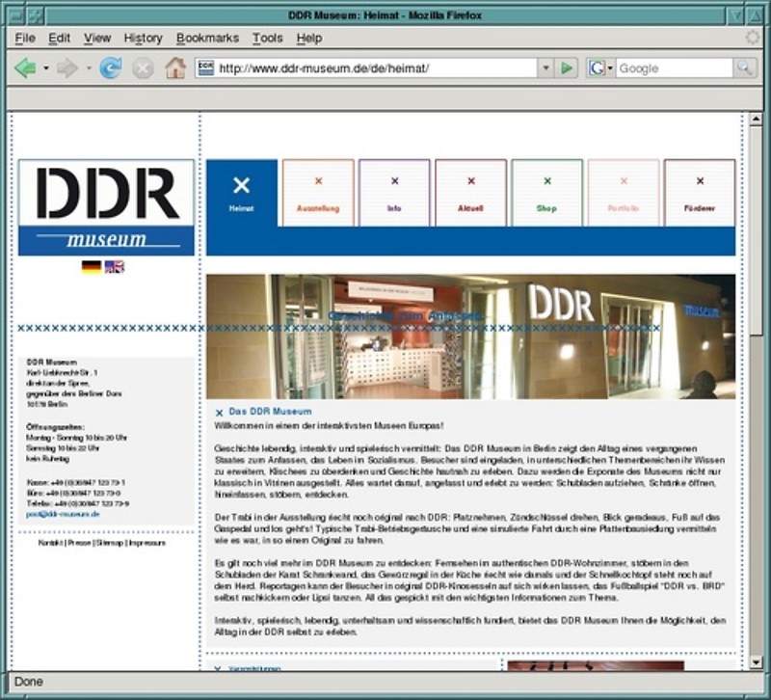Click the Firefox activity throbber icon
Screen dimensions: 771x700
pyautogui.click(x=753, y=38)
